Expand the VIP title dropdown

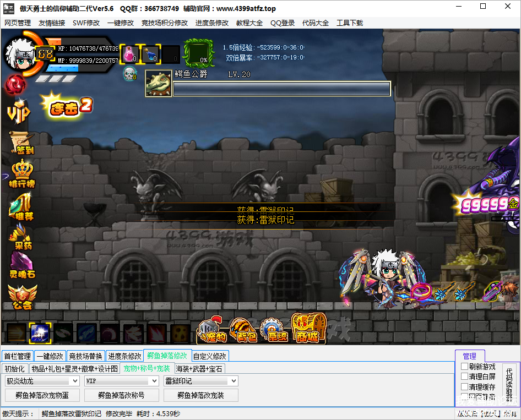click(x=155, y=381)
